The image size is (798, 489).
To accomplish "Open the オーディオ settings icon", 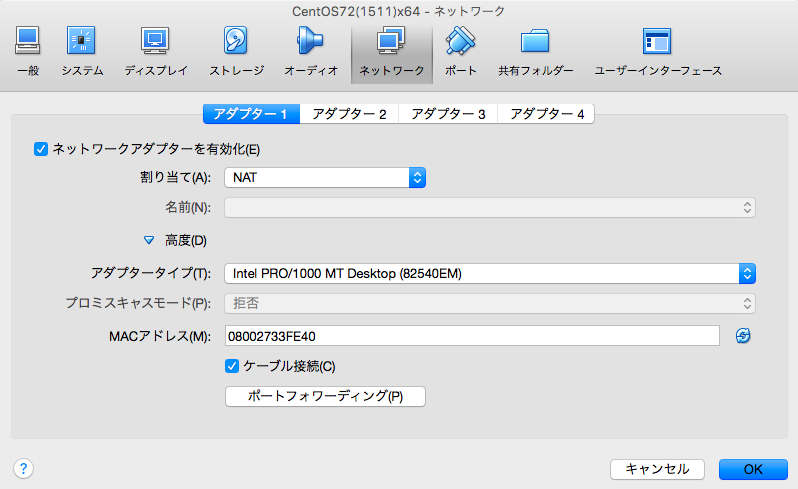I will point(311,52).
